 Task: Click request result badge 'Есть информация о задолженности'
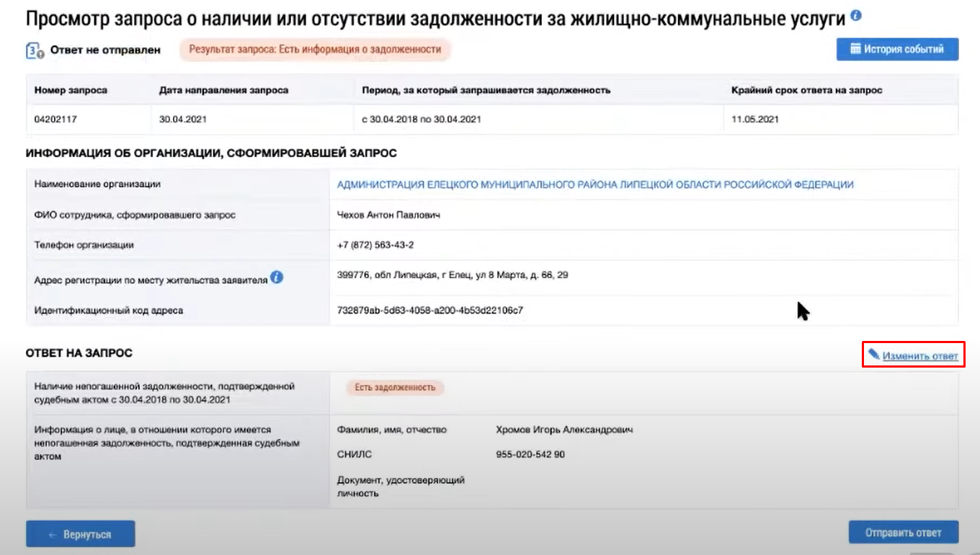[x=315, y=50]
